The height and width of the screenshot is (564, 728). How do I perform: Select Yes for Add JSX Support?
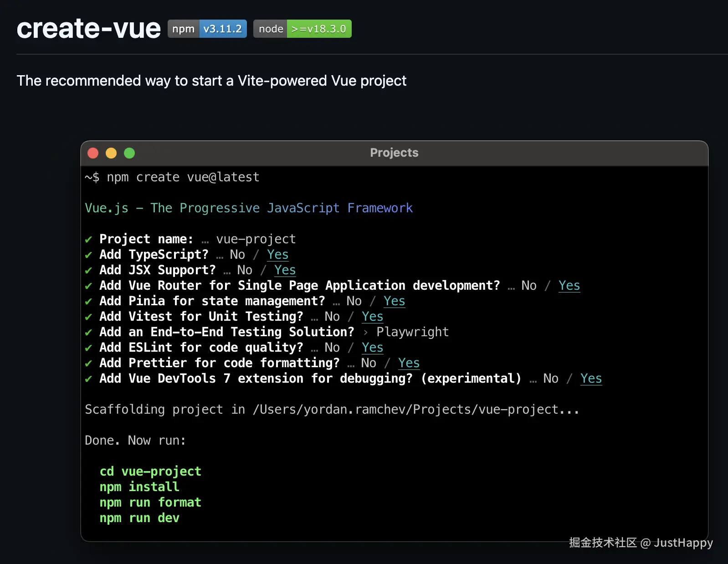click(285, 270)
